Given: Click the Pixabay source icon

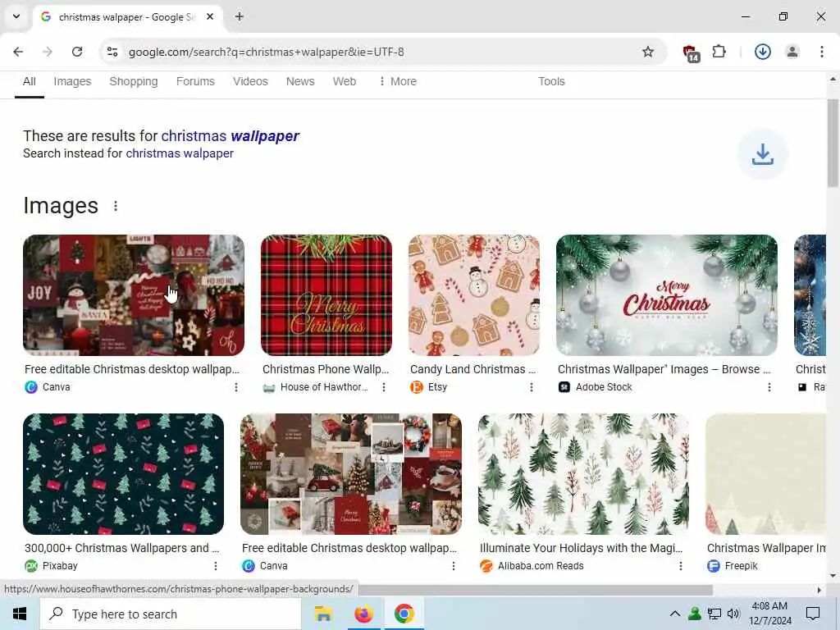Looking at the screenshot, I should [31, 566].
